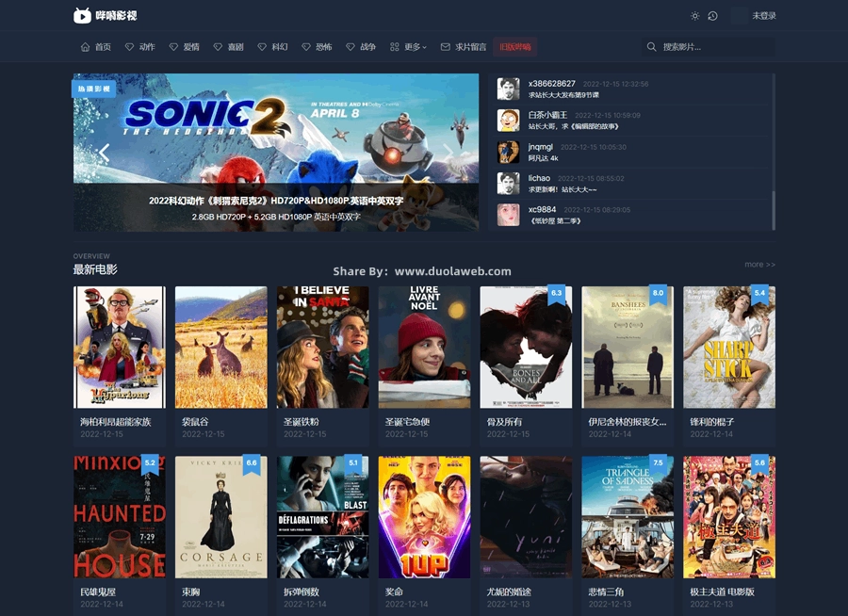Click the movie title 圣诞铁粉

[302, 422]
